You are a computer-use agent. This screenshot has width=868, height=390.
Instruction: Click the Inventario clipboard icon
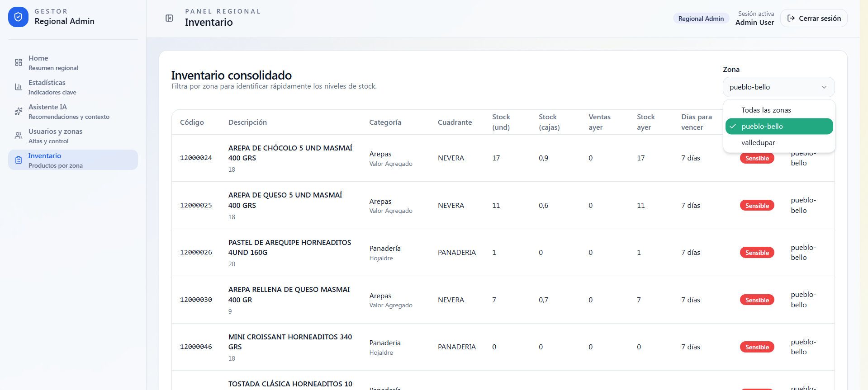click(x=19, y=160)
